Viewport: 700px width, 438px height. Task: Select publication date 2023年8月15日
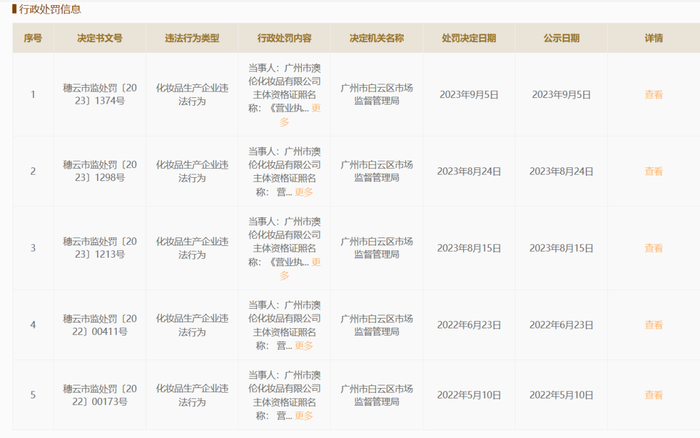(x=562, y=248)
